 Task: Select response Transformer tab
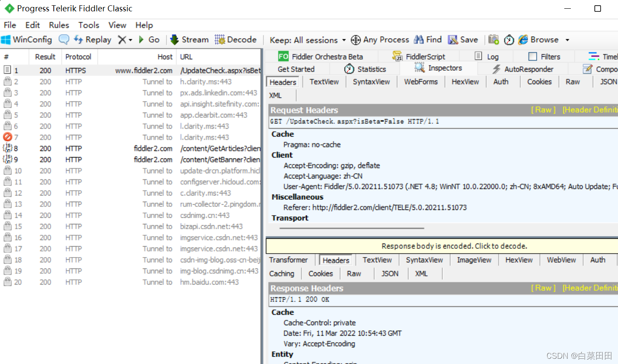tap(288, 260)
